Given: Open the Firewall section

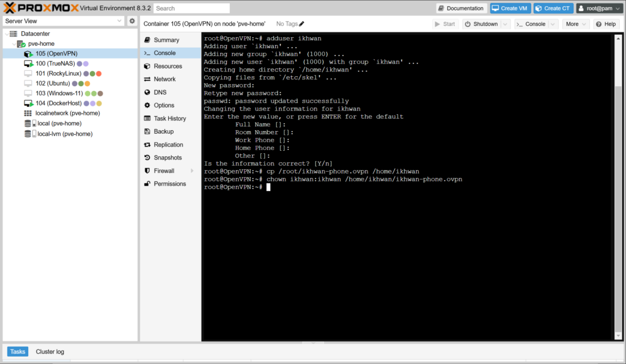Looking at the screenshot, I should 164,171.
